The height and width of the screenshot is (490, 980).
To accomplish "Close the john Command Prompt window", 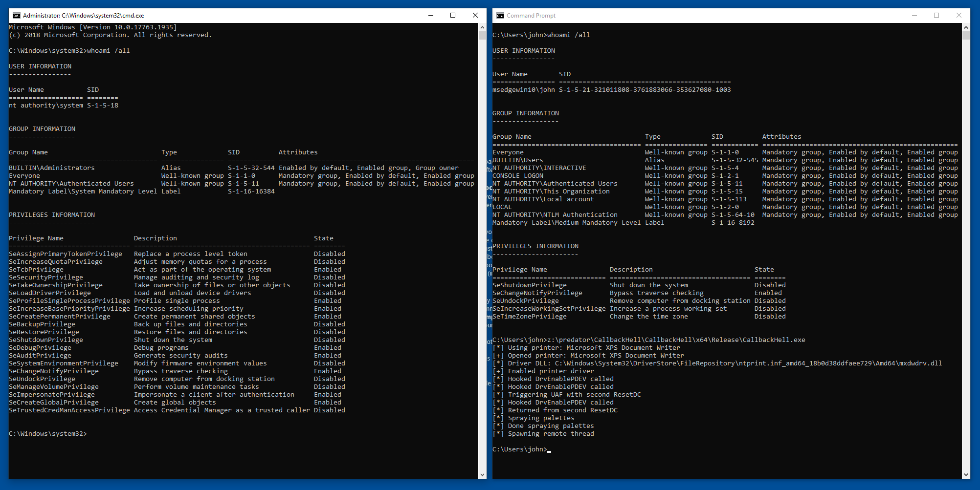I will click(958, 16).
